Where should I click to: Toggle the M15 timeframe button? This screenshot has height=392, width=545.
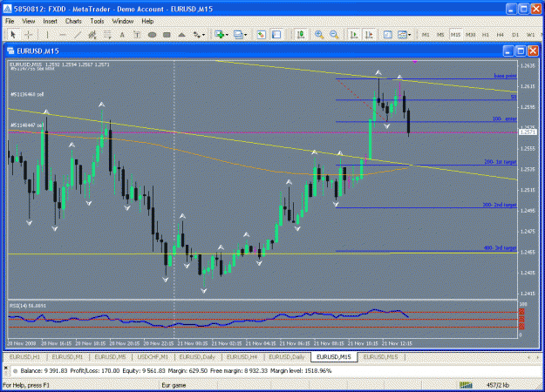tap(455, 35)
